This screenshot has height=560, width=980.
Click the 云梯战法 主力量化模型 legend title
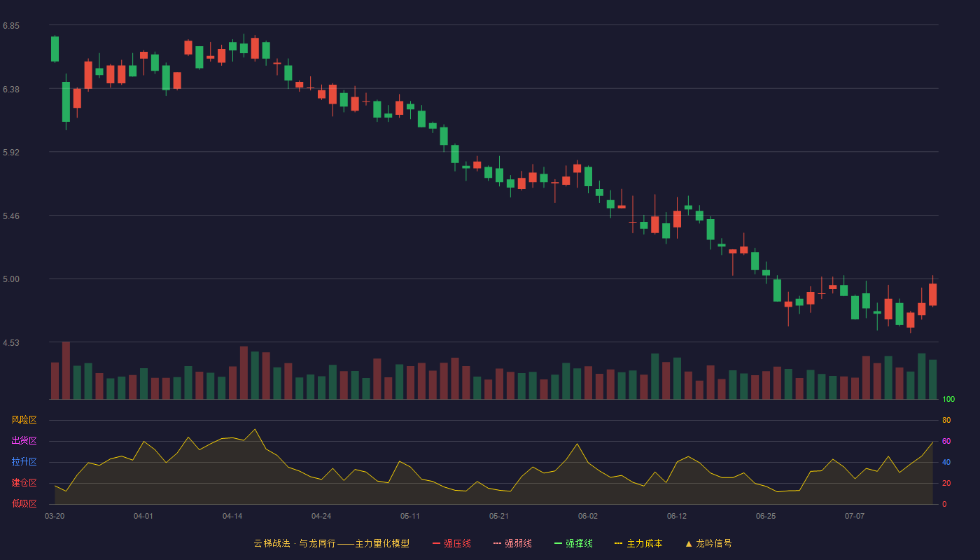(x=331, y=543)
